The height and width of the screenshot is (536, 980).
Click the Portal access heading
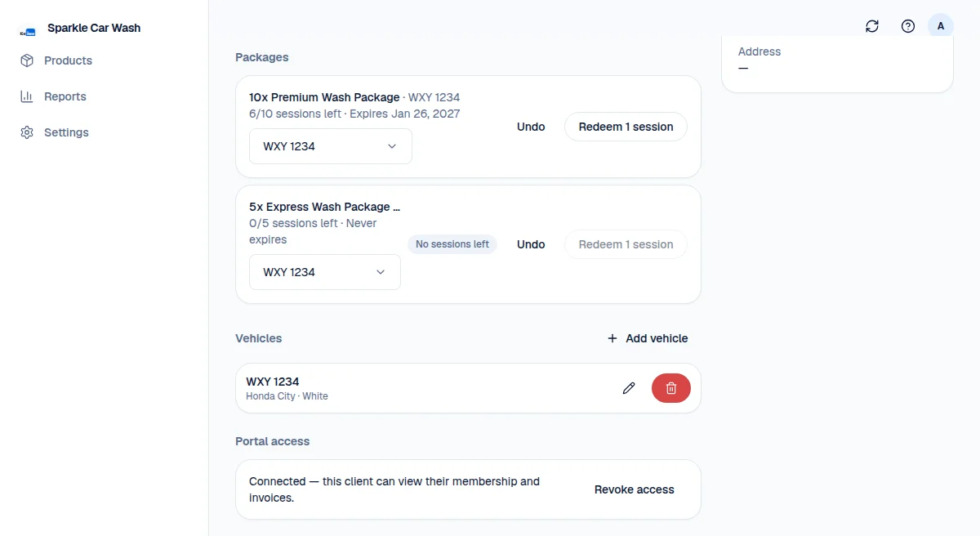(273, 441)
